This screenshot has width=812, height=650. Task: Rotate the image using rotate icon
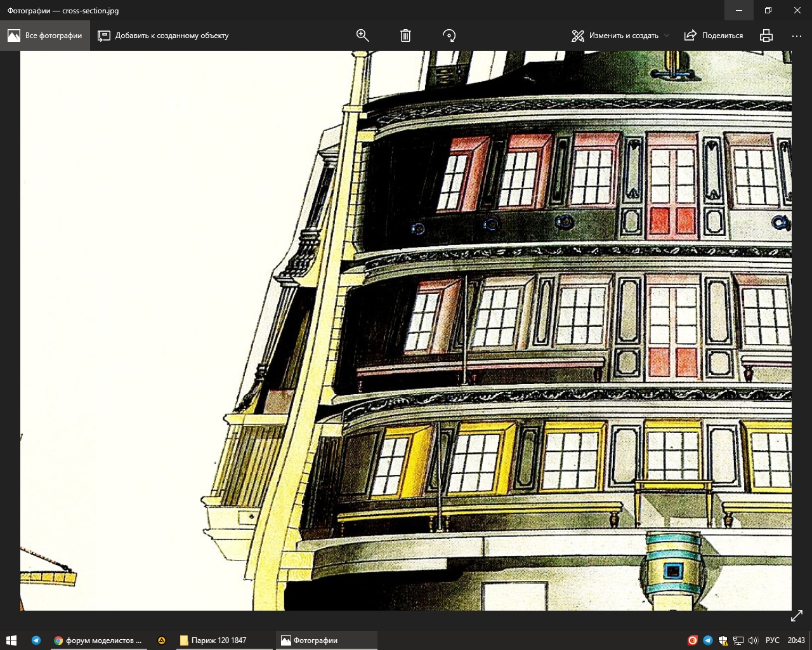coord(449,36)
